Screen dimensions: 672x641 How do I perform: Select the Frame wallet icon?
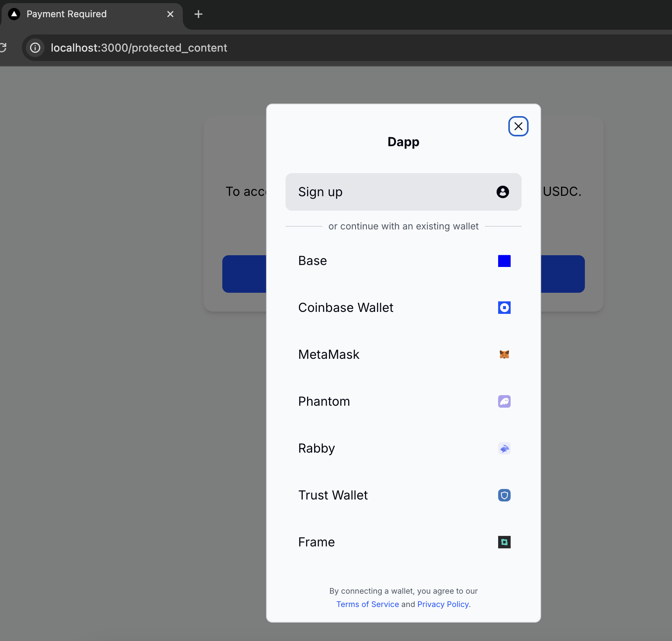[x=504, y=542]
